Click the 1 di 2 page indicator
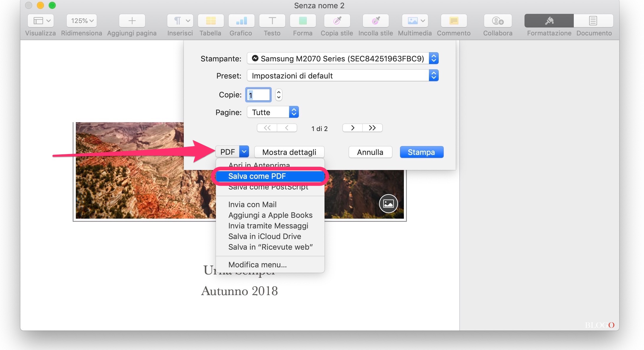This screenshot has width=644, height=350. click(319, 129)
